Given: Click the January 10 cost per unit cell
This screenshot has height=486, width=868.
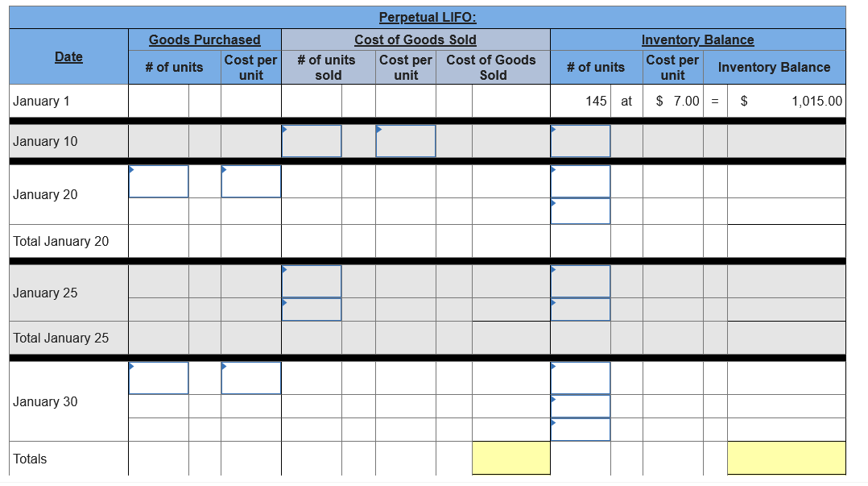Looking at the screenshot, I should (x=405, y=140).
